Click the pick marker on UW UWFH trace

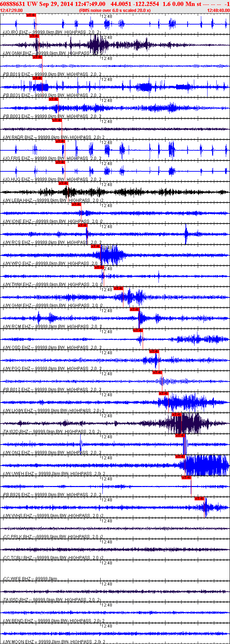point(180,457)
